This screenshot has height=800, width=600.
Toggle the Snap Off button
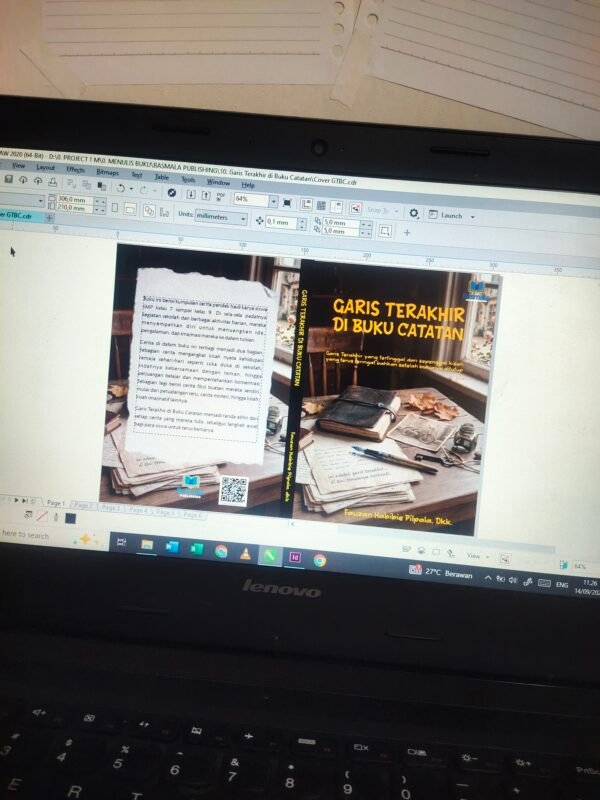pyautogui.click(x=356, y=208)
